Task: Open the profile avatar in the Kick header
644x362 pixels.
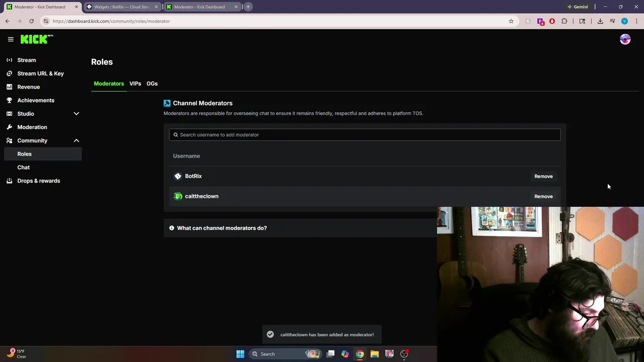Action: click(625, 39)
